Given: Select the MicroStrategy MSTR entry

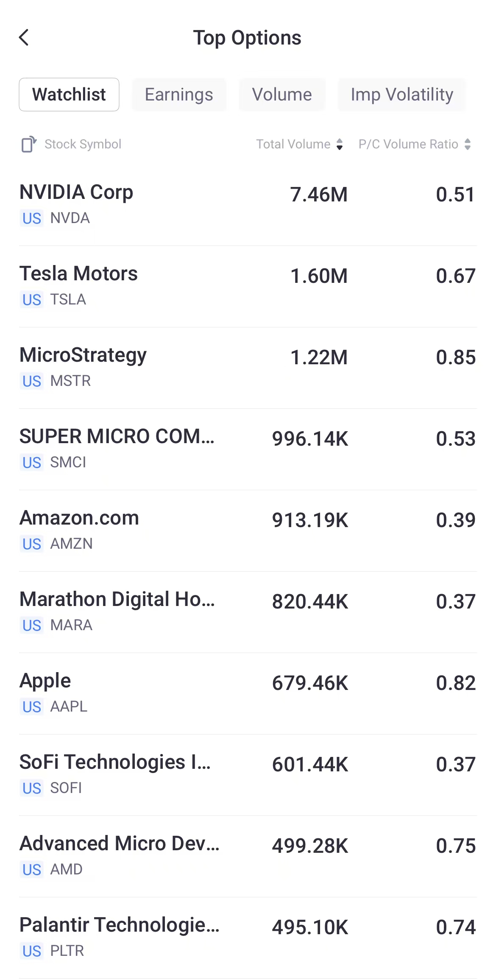Looking at the screenshot, I should [x=248, y=367].
